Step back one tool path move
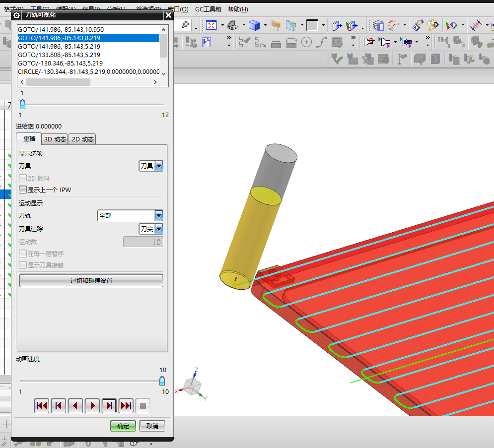This screenshot has height=448, width=494. [x=58, y=405]
